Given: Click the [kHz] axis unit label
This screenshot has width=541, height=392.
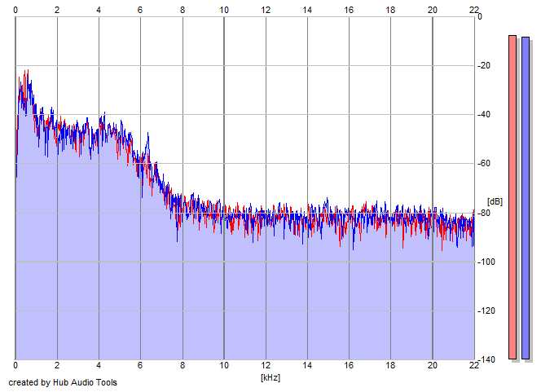Looking at the screenshot, I should click(270, 377).
